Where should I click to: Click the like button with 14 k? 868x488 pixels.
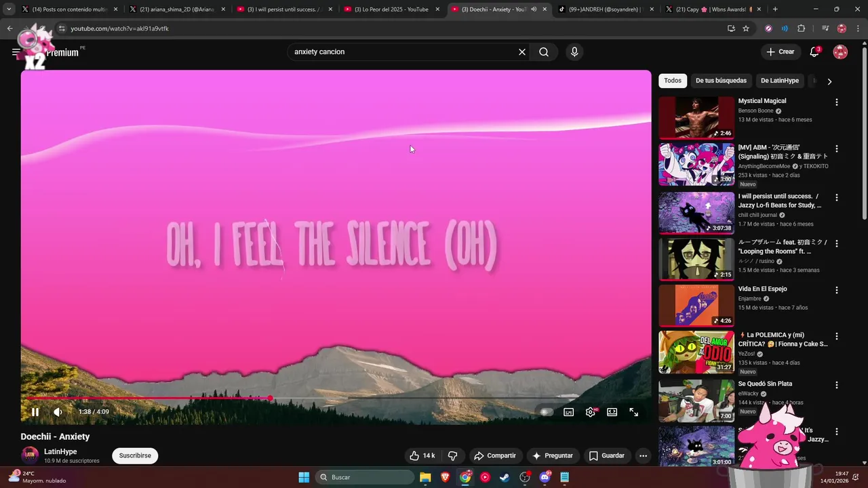(x=422, y=455)
